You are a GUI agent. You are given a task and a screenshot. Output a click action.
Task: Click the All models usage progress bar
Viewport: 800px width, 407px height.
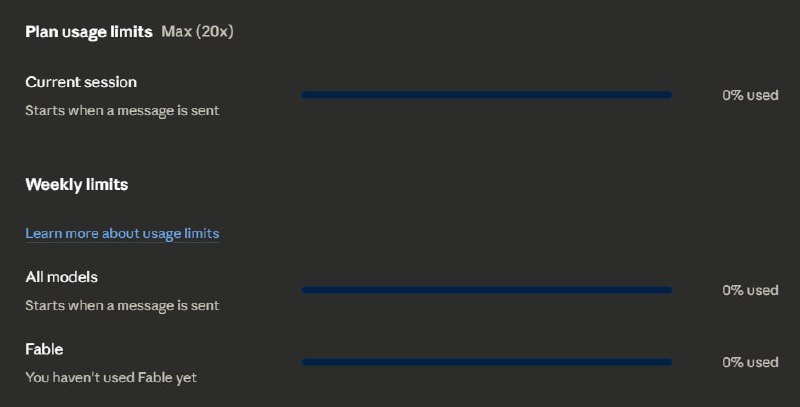[487, 290]
